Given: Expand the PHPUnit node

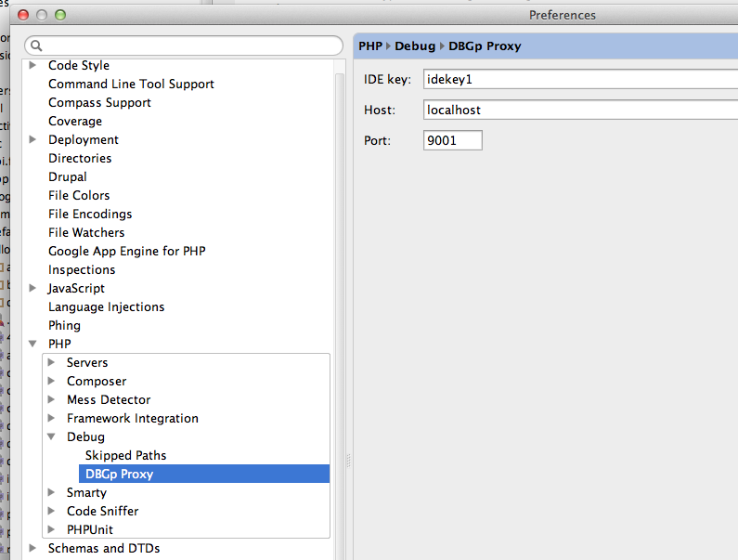Looking at the screenshot, I should point(51,529).
